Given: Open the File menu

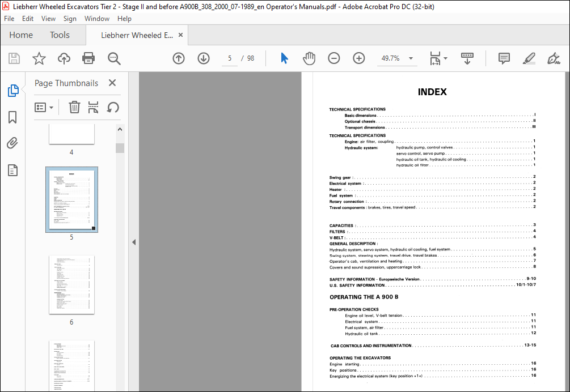Looking at the screenshot, I should tap(9, 19).
